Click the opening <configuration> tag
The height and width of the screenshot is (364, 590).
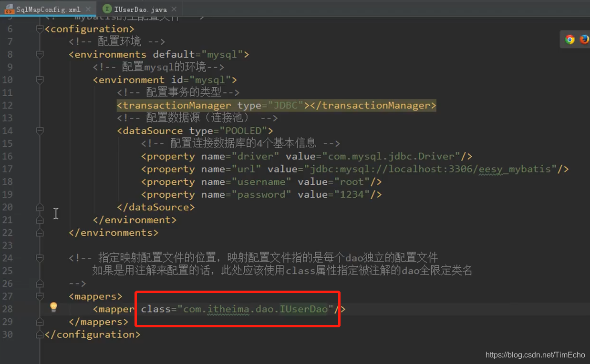pyautogui.click(x=90, y=29)
